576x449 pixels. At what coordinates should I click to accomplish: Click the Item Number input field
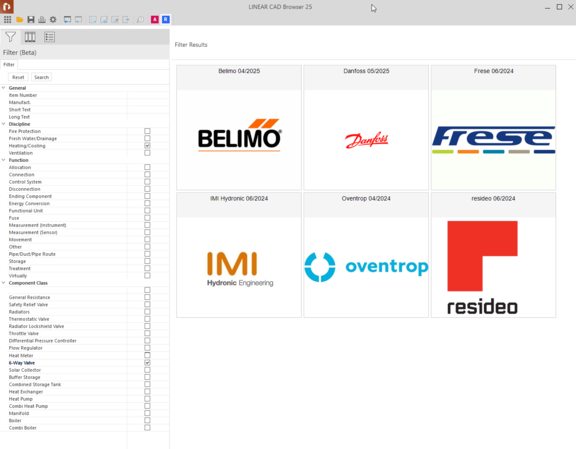(x=148, y=95)
